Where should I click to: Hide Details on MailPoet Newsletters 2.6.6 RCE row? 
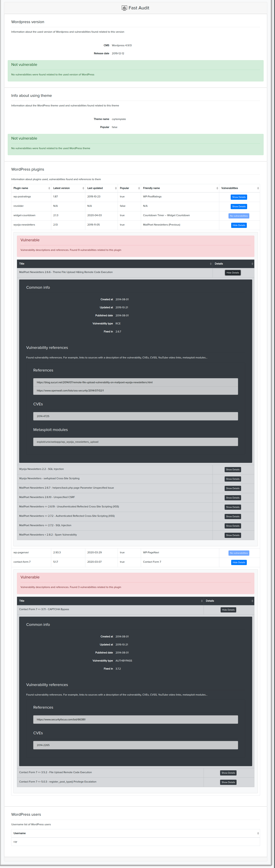(233, 273)
